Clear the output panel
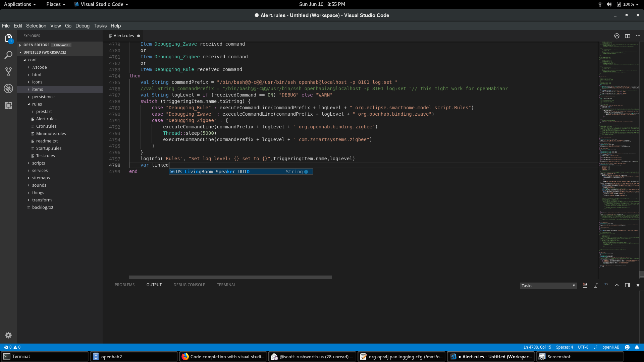The image size is (644, 362). tap(585, 285)
